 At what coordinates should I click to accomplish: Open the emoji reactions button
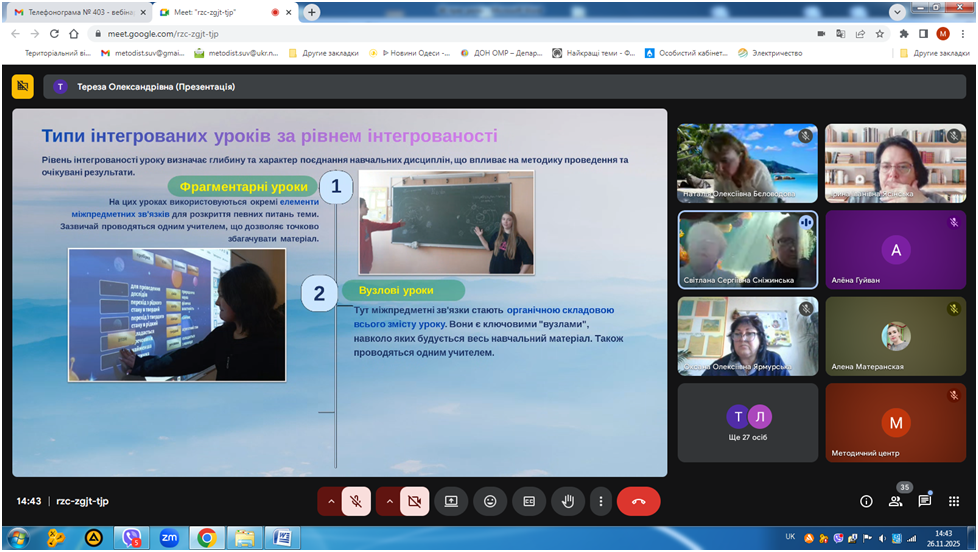pos(490,501)
